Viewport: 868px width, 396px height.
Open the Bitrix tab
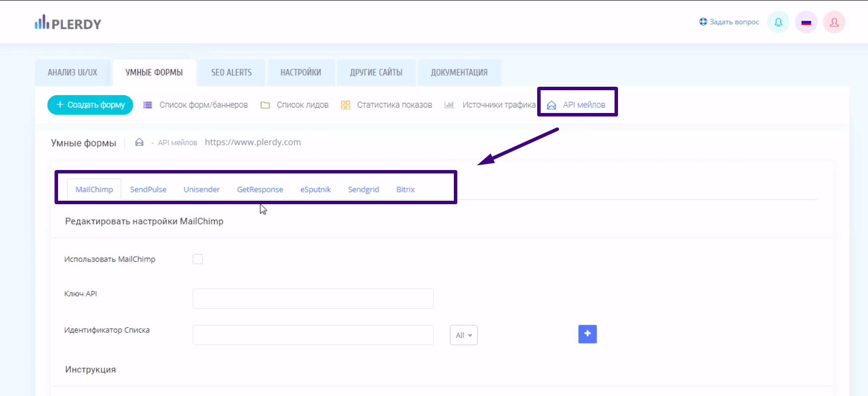click(x=405, y=189)
